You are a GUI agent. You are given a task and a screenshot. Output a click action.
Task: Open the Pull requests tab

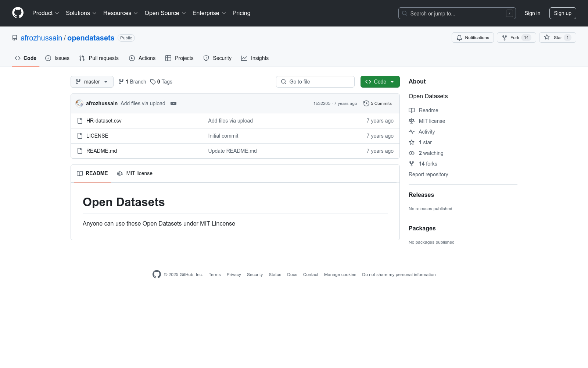point(99,58)
